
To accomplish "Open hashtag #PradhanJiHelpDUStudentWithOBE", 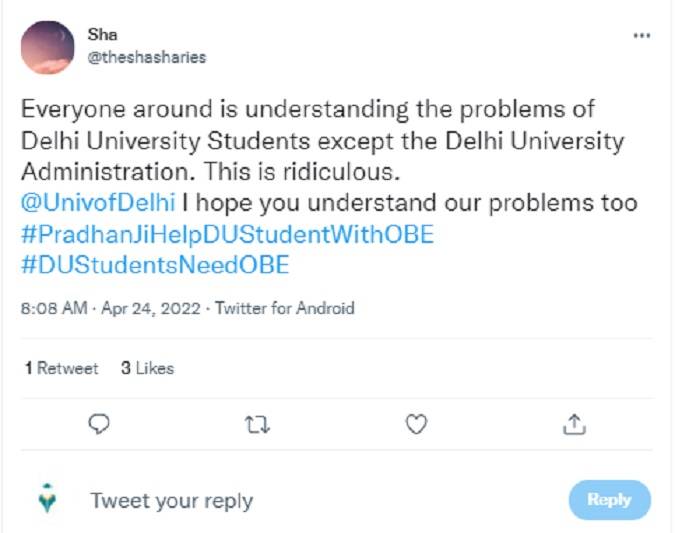I will 226,233.
